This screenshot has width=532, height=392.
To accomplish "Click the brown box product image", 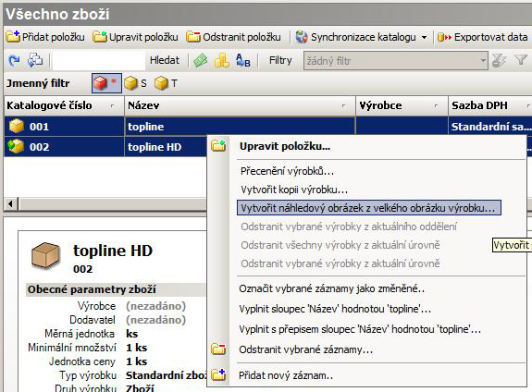I will [x=45, y=255].
